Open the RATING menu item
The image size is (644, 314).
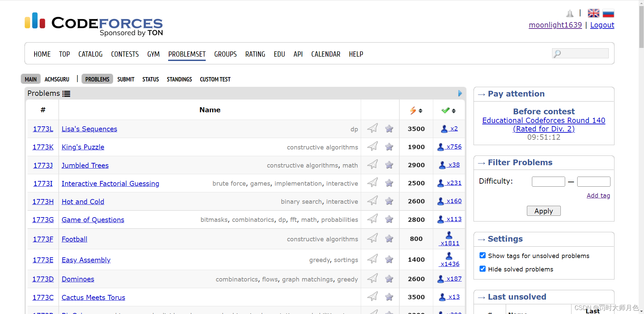pos(255,54)
